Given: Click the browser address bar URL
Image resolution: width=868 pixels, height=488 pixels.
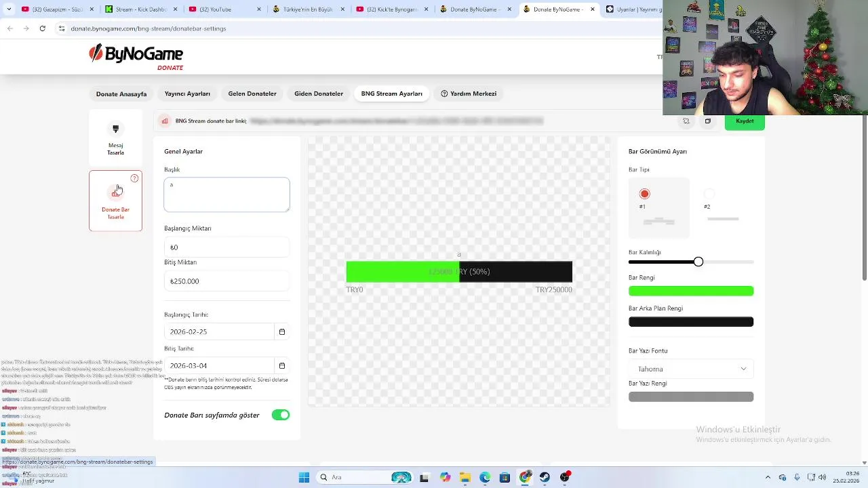Looking at the screenshot, I should pyautogui.click(x=149, y=28).
